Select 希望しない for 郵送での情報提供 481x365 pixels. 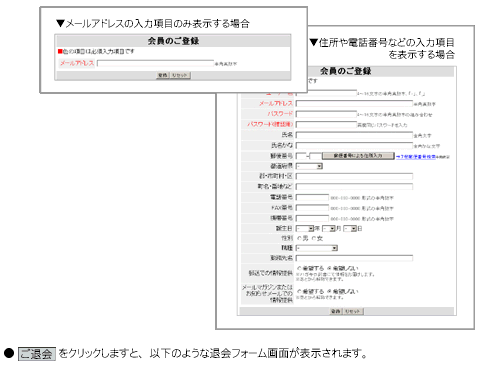329,268
